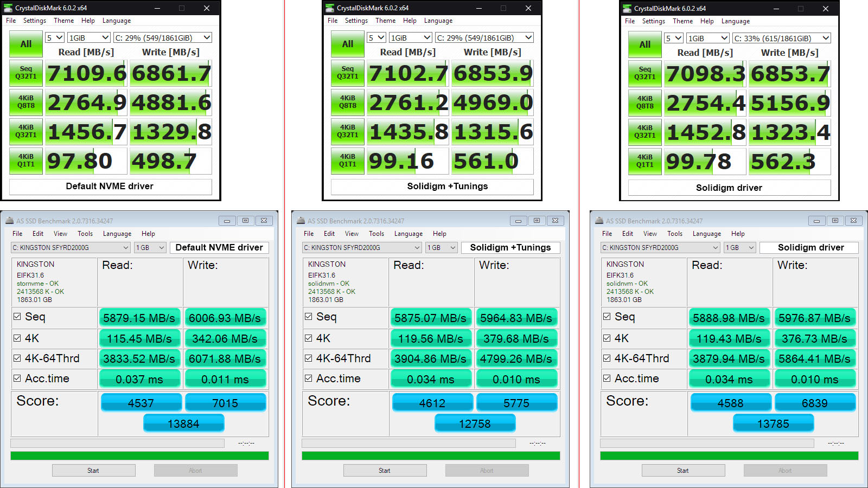Click 5156.9 write value in Solidigm driver CrystalDiskMark
868x488 pixels.
click(x=790, y=103)
